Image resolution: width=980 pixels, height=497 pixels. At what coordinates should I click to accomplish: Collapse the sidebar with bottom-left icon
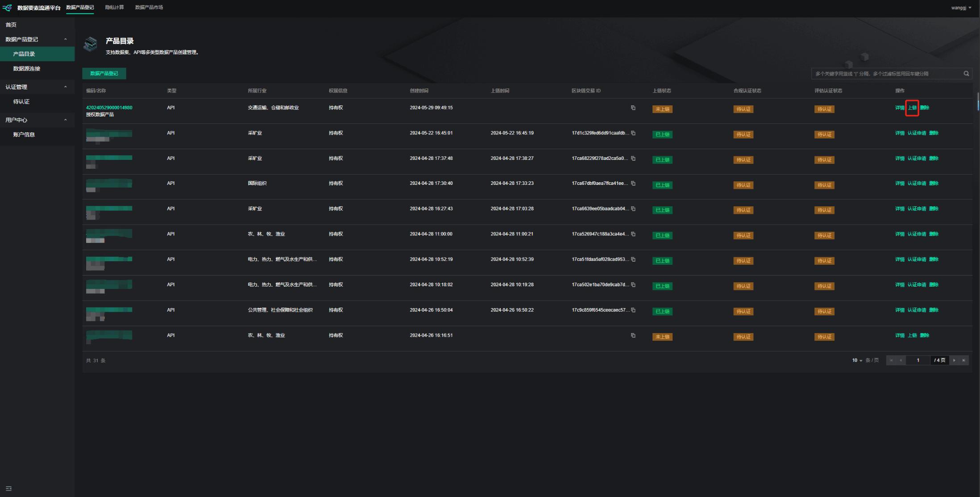click(8, 489)
